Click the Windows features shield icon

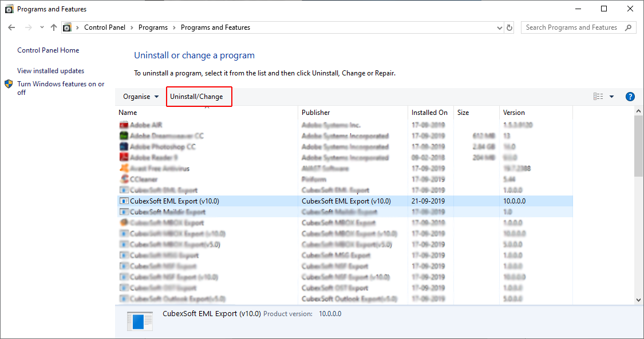[9, 84]
